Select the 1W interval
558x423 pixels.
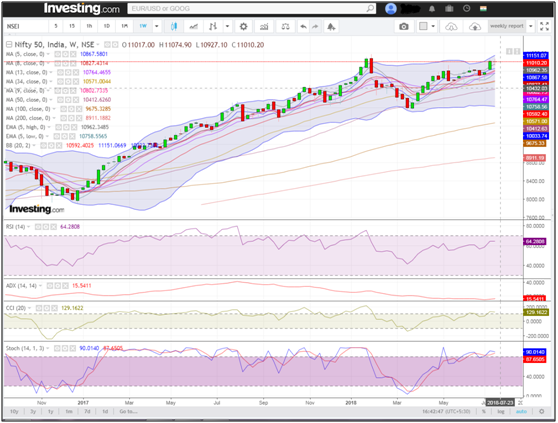pos(143,26)
